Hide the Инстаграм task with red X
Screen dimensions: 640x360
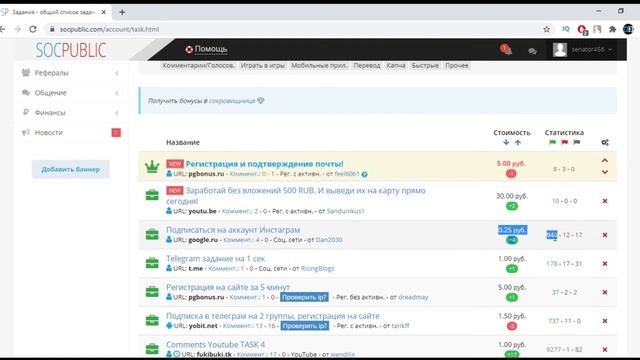click(605, 235)
